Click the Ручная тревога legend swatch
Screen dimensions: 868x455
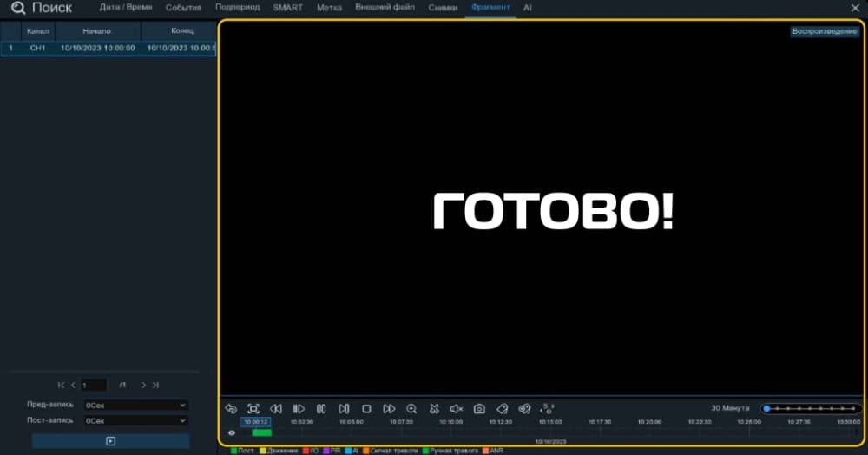425,452
